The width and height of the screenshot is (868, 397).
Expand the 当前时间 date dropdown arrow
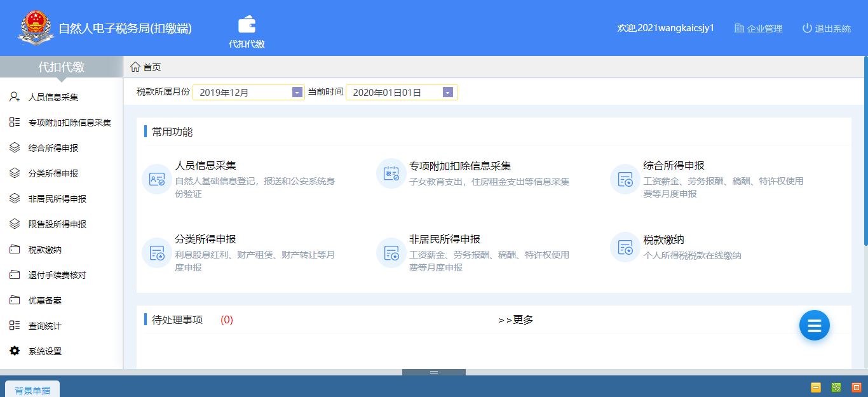(447, 93)
